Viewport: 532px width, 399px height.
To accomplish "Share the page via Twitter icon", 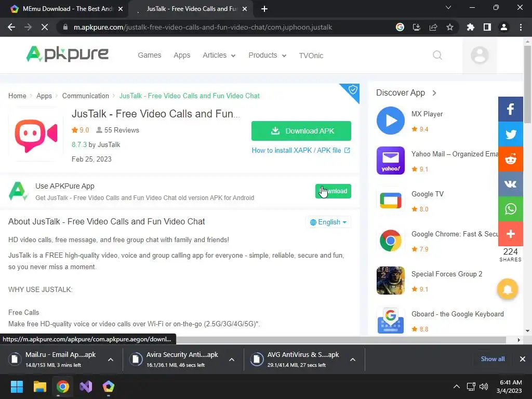I will tap(510, 134).
